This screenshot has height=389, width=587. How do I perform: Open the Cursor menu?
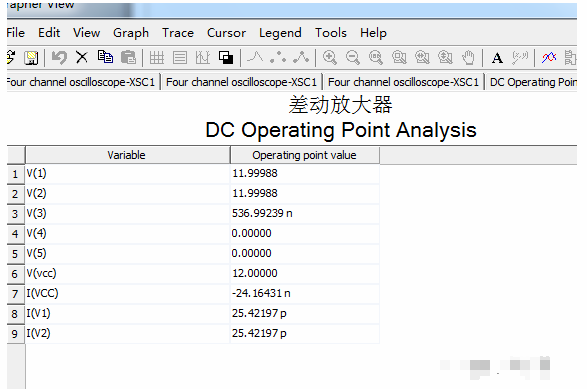226,33
